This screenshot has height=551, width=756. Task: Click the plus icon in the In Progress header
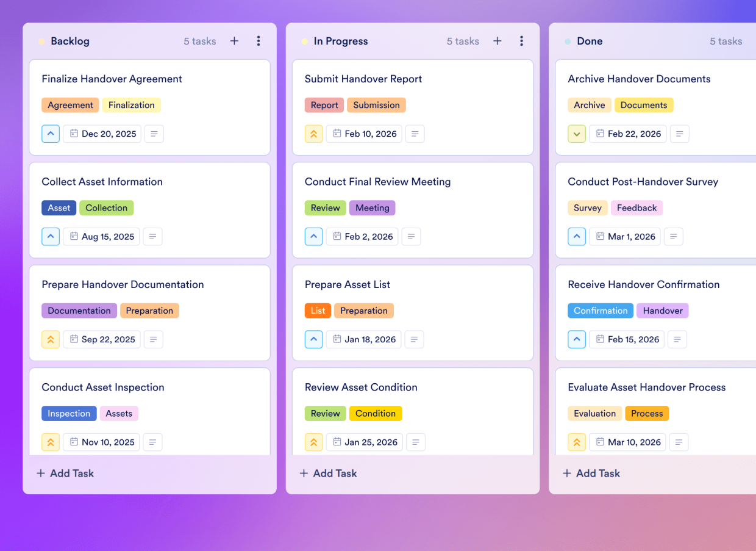[497, 41]
